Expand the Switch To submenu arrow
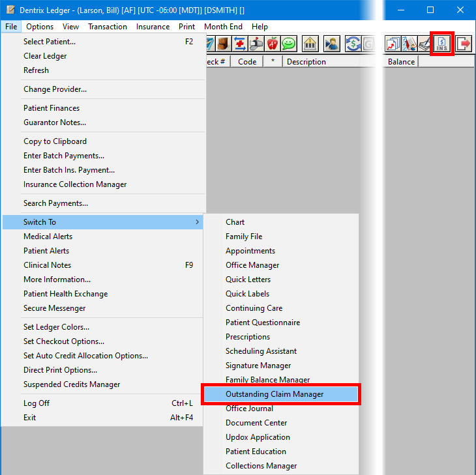 pos(198,222)
